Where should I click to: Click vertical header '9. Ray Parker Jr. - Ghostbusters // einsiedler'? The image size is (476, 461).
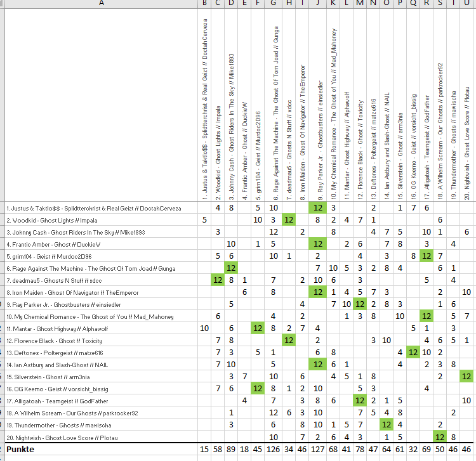point(321,140)
